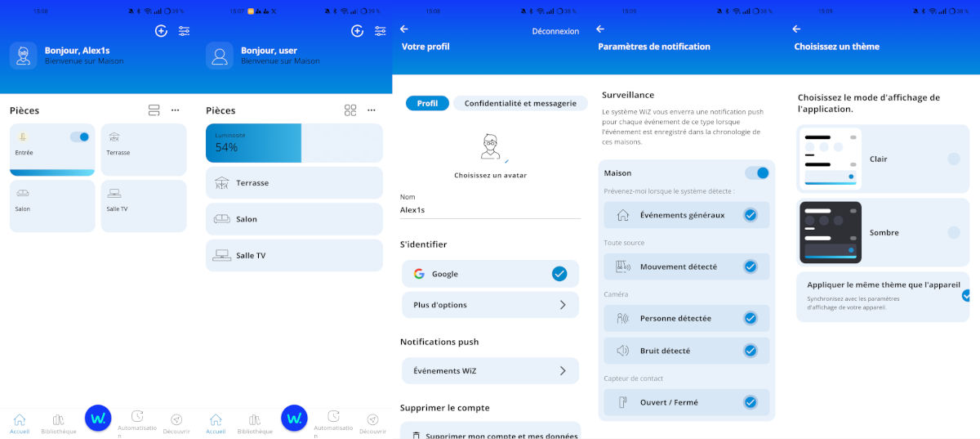Disable the Maison notifications toggle
The height and width of the screenshot is (439, 980).
(757, 173)
